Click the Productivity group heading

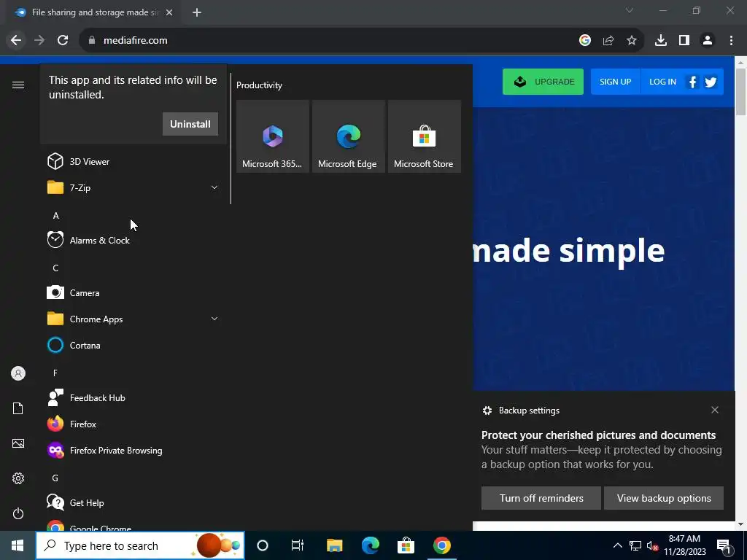pyautogui.click(x=259, y=85)
